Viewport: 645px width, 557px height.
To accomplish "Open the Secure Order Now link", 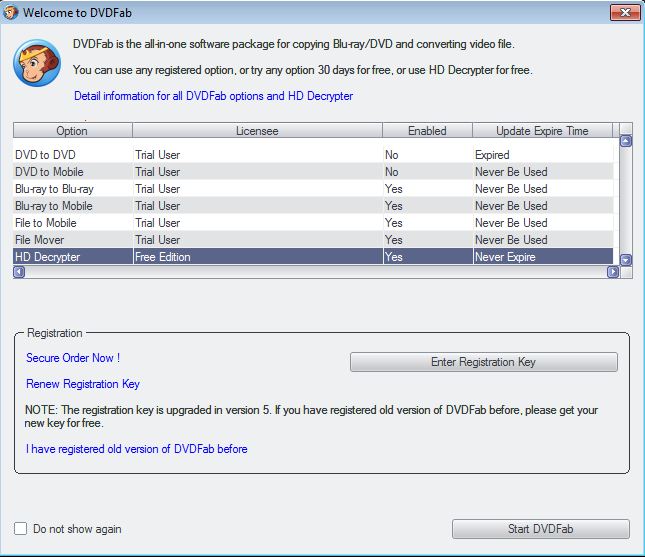I will [73, 358].
